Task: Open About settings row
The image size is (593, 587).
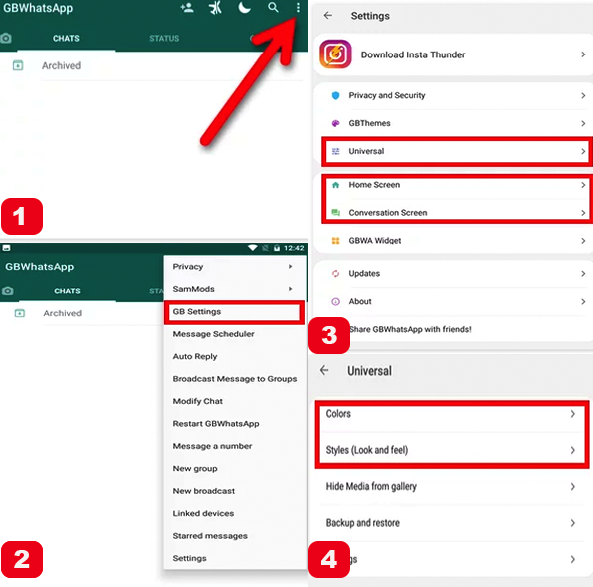Action: click(453, 301)
